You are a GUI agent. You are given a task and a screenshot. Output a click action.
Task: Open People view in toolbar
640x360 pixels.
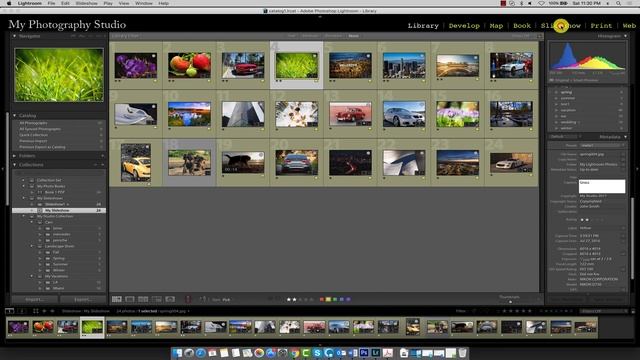tap(170, 299)
